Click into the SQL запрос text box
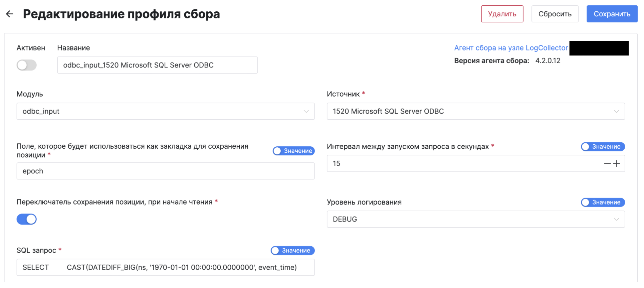 (x=165, y=267)
